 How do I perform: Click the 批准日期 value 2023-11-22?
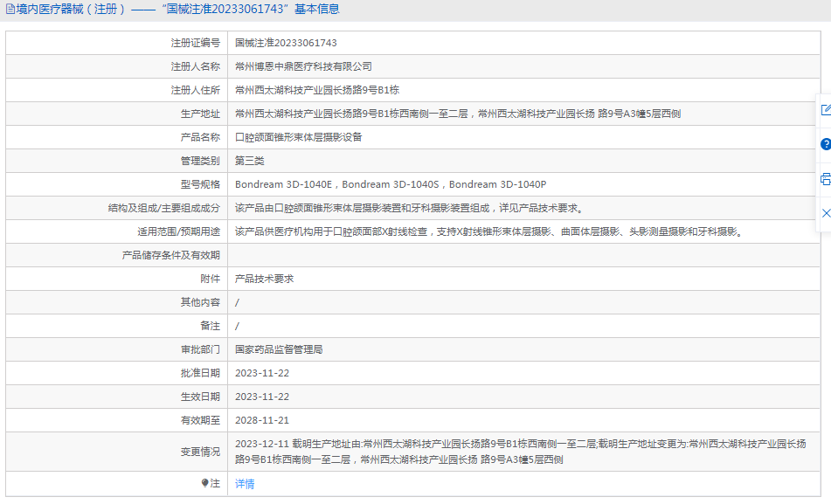[262, 373]
